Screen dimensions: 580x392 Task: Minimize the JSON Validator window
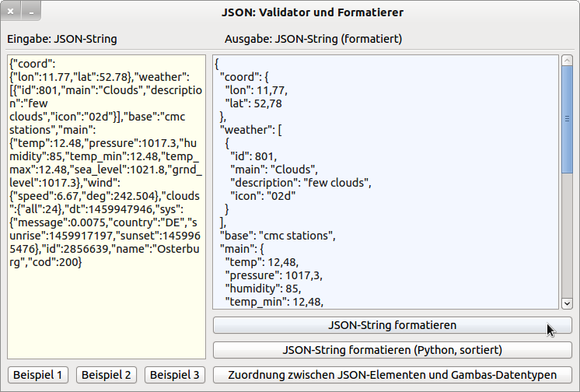click(x=30, y=13)
